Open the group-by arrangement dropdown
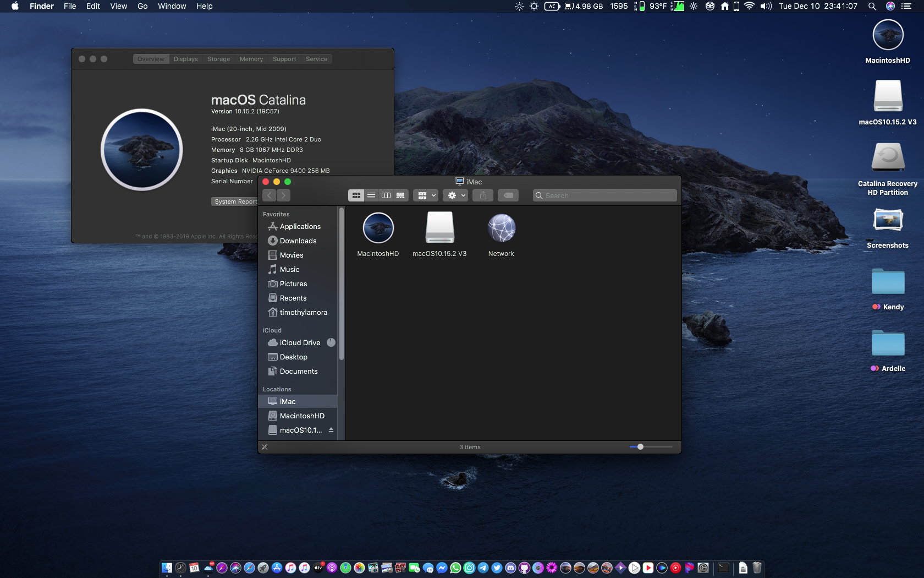The height and width of the screenshot is (578, 924). 426,195
